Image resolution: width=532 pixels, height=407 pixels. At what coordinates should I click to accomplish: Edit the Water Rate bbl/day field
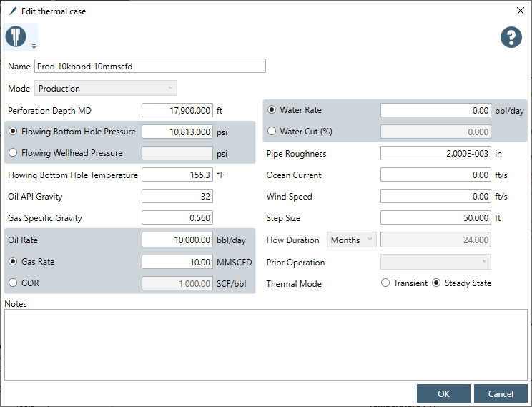point(435,110)
